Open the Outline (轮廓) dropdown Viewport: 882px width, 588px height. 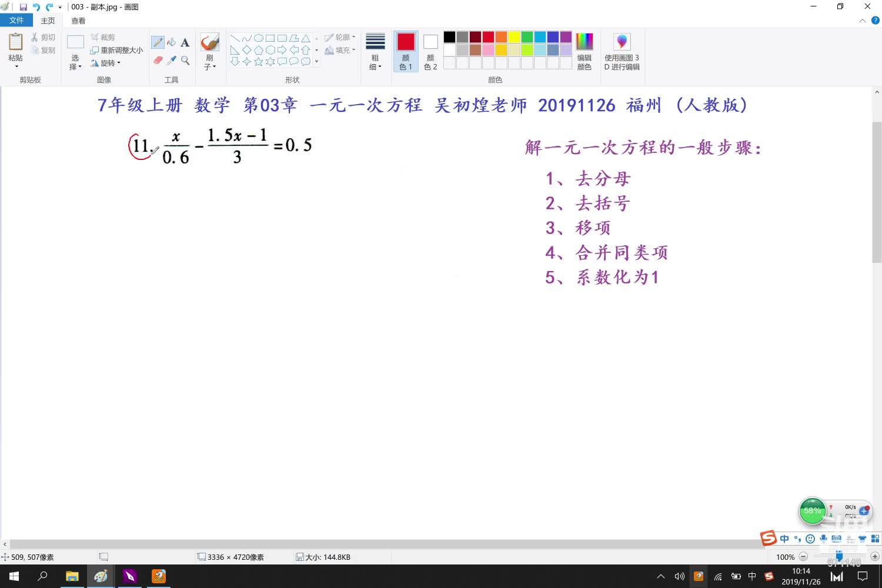coord(340,37)
